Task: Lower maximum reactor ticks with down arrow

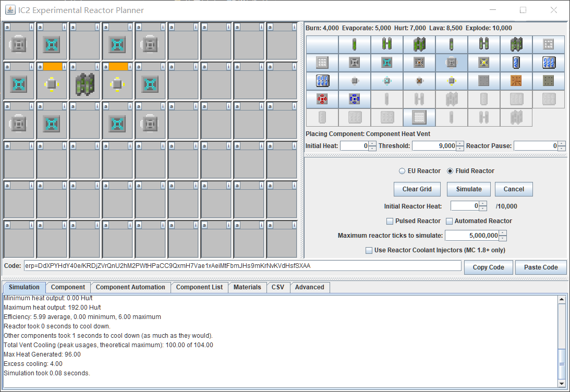Action: click(x=502, y=238)
